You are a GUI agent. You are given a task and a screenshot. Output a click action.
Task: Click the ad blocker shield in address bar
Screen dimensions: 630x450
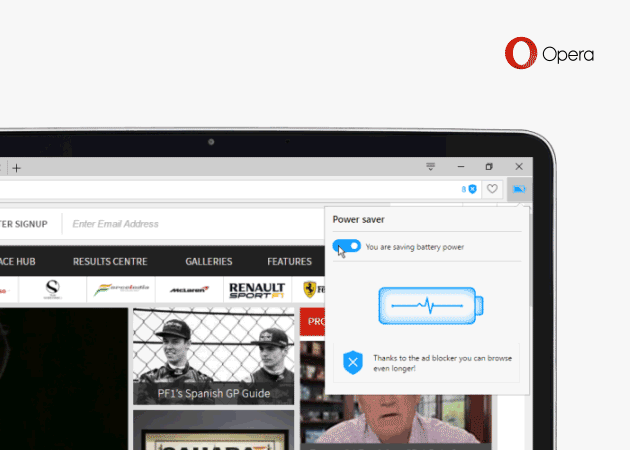pos(472,189)
